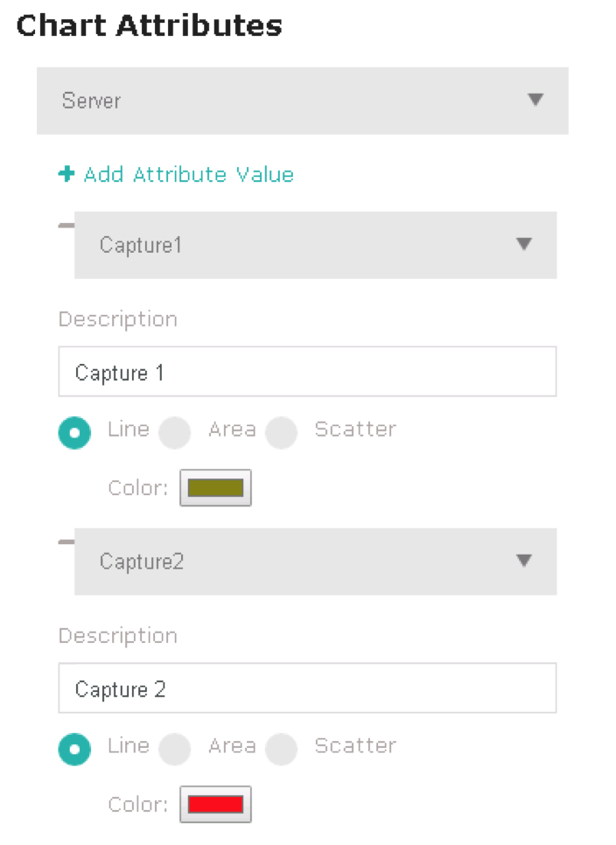Remove the Capture2 attribute with minus icon

tap(66, 543)
